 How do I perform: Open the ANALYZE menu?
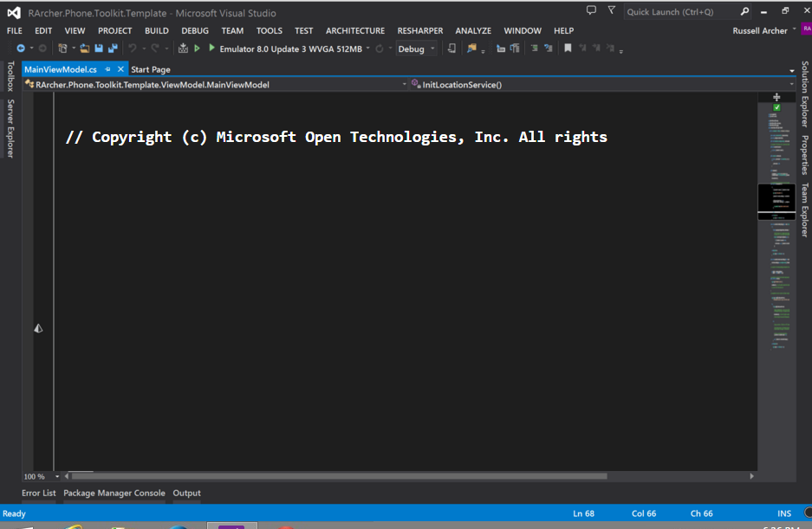pyautogui.click(x=473, y=30)
